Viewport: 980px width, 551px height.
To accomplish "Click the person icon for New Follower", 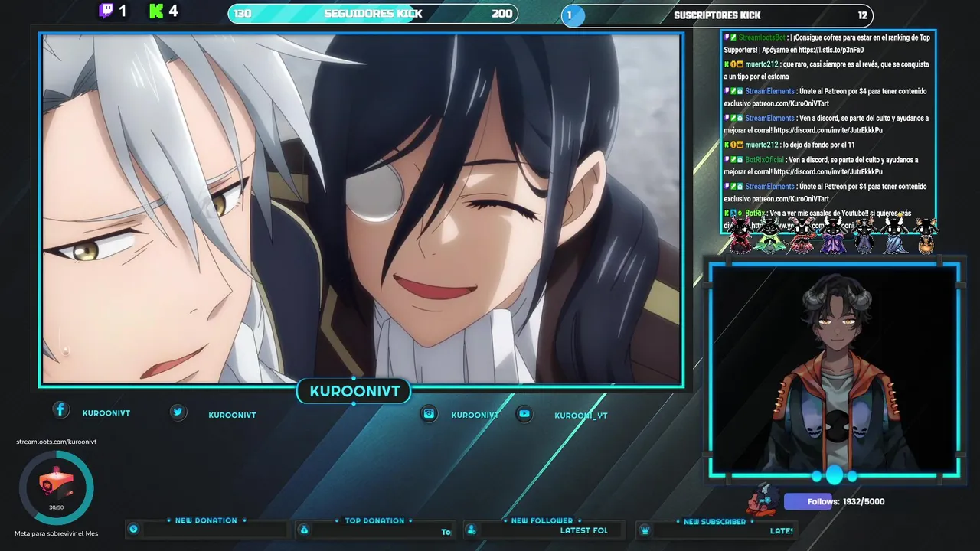I will click(472, 530).
